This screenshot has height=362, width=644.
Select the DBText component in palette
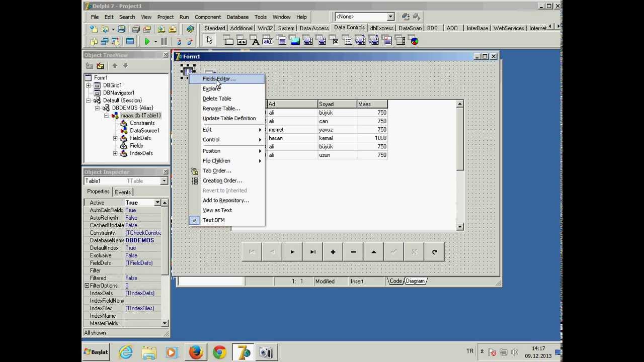(x=255, y=41)
